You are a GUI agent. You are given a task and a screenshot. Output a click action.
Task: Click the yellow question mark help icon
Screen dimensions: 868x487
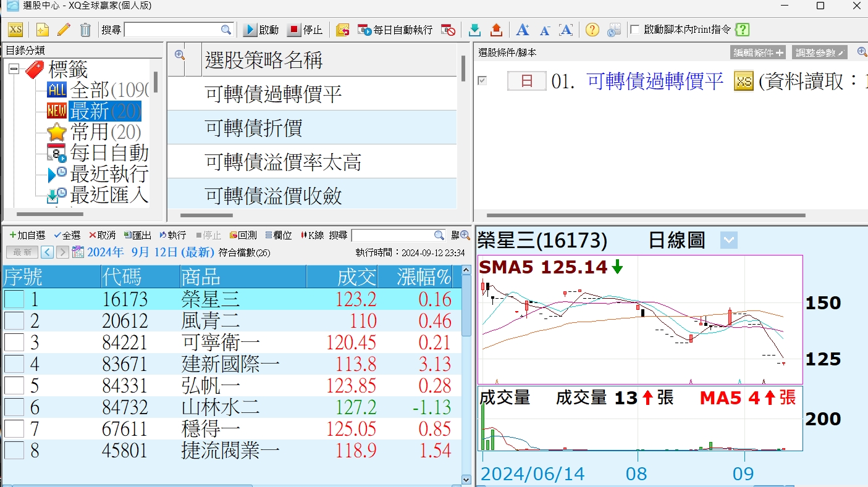(592, 30)
